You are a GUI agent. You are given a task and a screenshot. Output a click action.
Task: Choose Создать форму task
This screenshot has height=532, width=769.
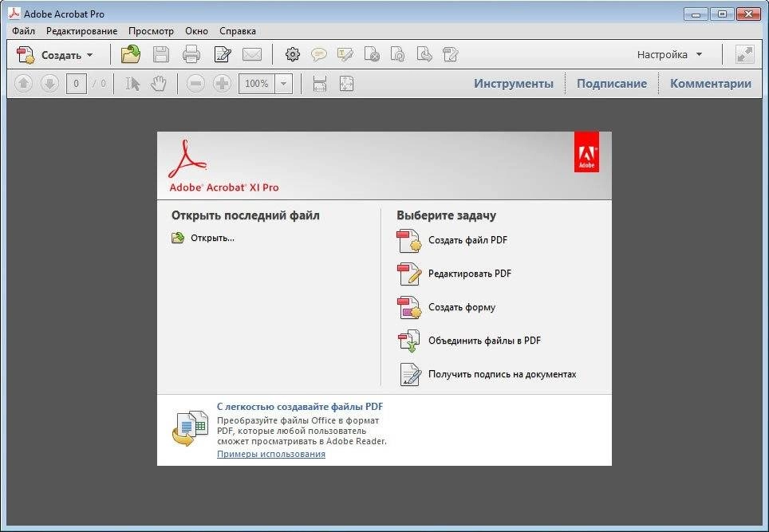(462, 307)
